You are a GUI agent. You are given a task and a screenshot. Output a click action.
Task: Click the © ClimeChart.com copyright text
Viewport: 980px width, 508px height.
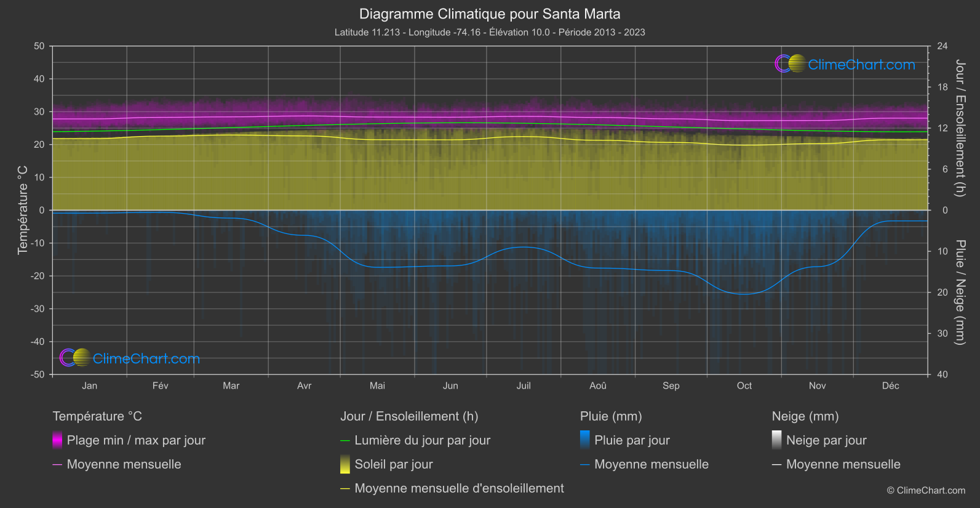(926, 490)
